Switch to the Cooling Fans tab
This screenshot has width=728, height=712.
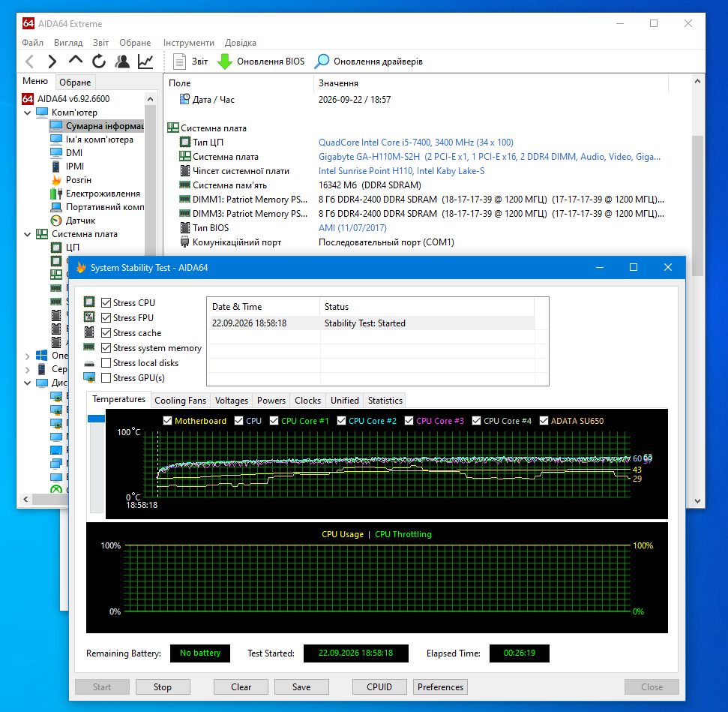[180, 400]
